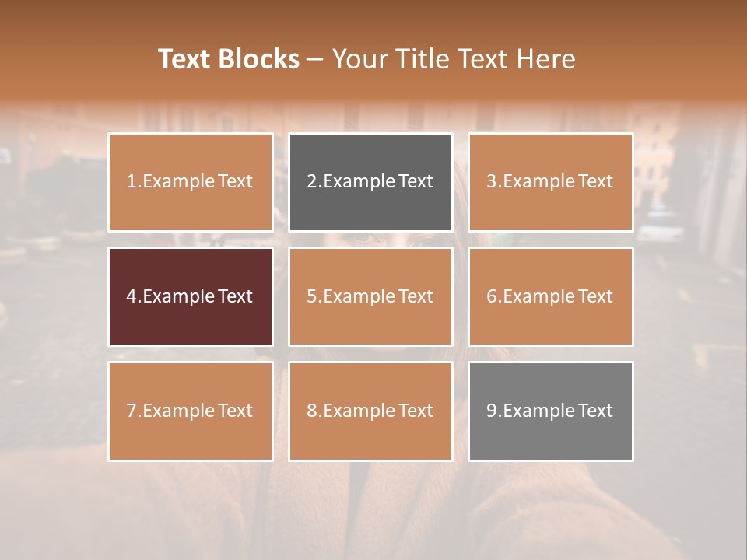
Task: Click the text label inside block 2
Action: tap(370, 181)
